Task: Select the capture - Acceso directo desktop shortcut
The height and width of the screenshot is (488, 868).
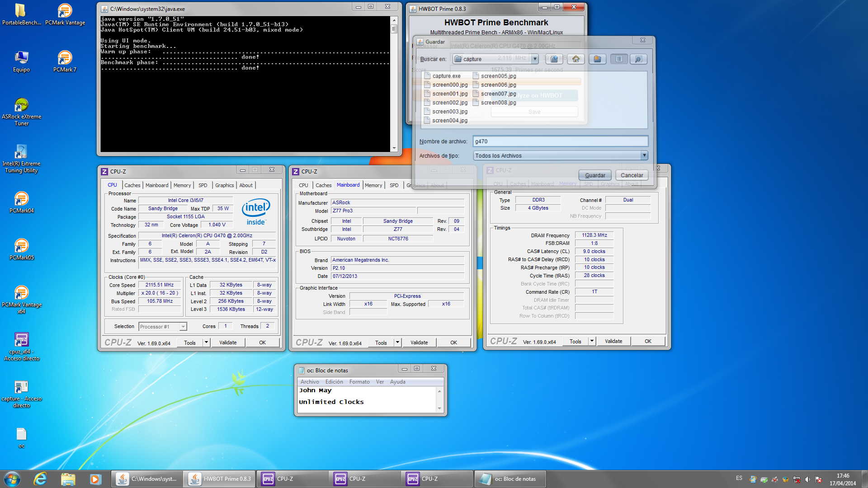Action: 21,394
